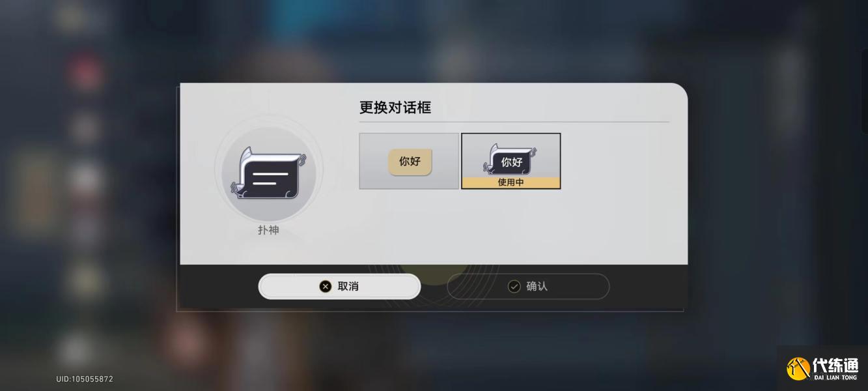Click the 扑神 name label under the preview
Image resolution: width=868 pixels, height=391 pixels.
(x=268, y=229)
